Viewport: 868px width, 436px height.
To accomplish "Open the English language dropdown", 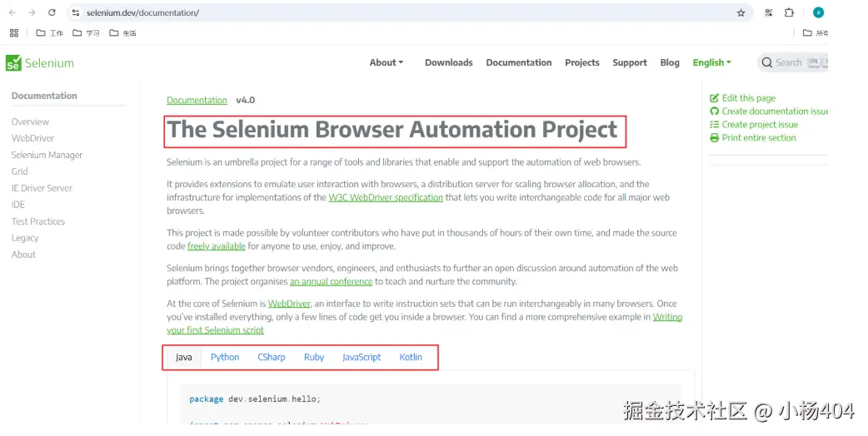I will pos(712,62).
